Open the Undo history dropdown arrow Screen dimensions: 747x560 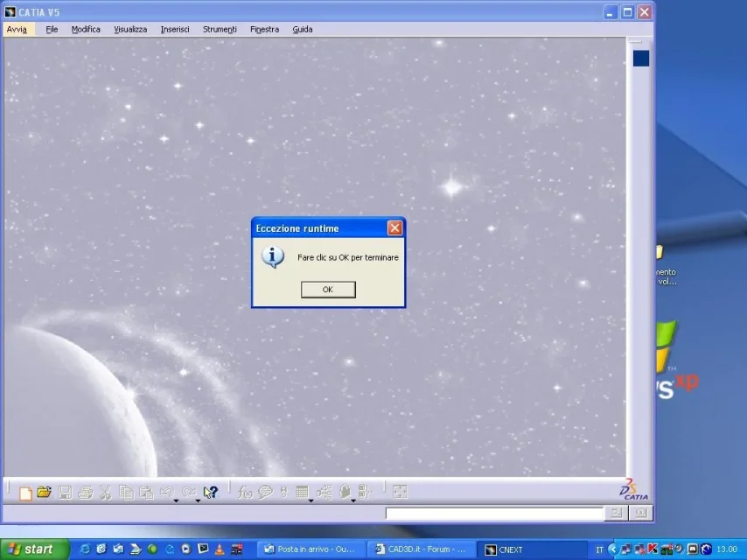tap(176, 500)
